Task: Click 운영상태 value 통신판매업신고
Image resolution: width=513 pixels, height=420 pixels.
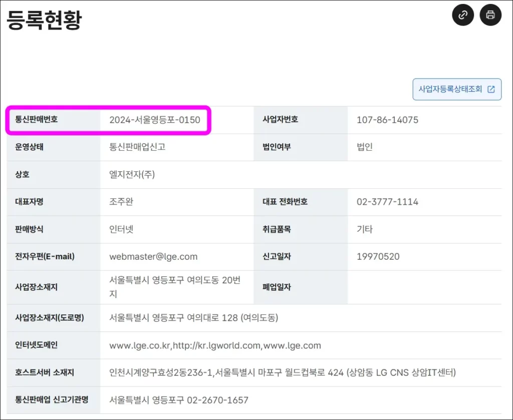Action: click(x=137, y=147)
